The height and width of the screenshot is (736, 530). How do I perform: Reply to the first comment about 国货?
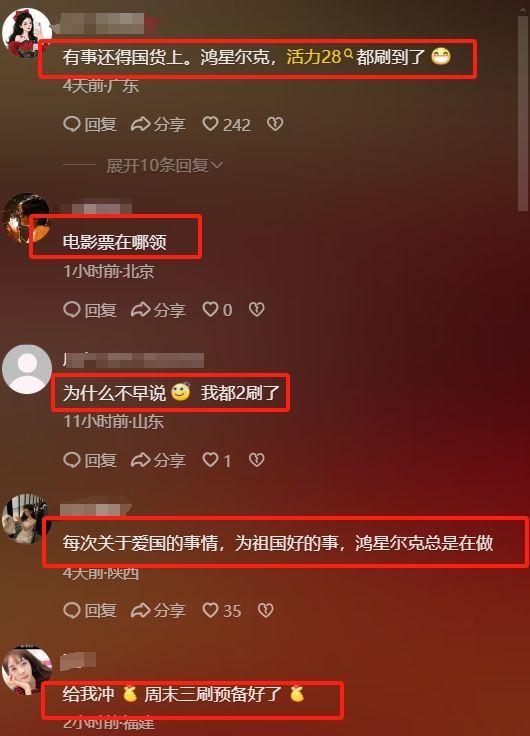coord(90,124)
